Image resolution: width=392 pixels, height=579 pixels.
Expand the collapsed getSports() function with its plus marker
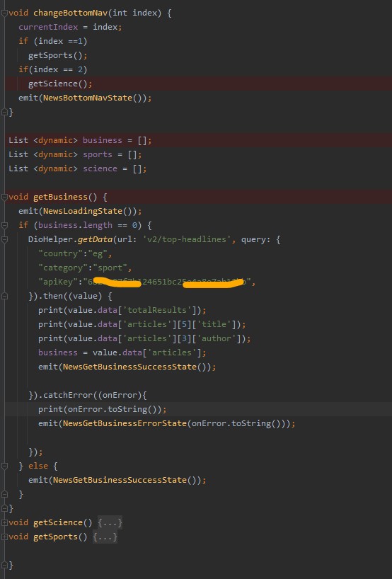coord(4,537)
